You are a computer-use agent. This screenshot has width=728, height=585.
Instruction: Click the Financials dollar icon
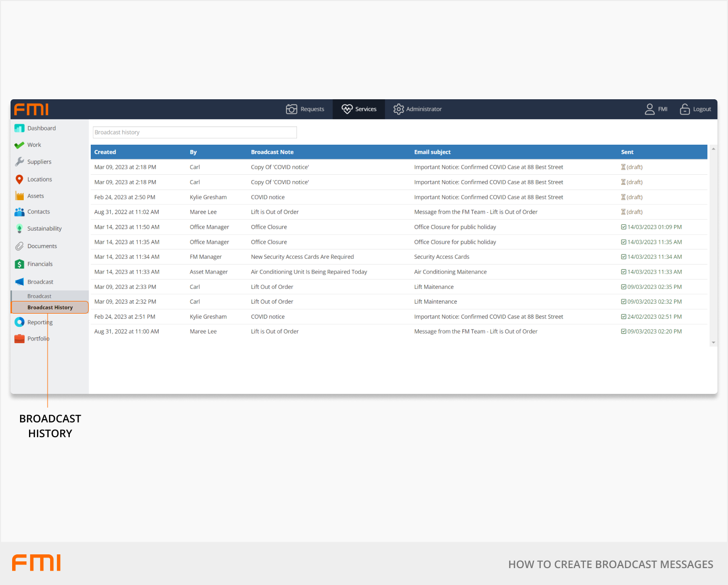point(20,264)
